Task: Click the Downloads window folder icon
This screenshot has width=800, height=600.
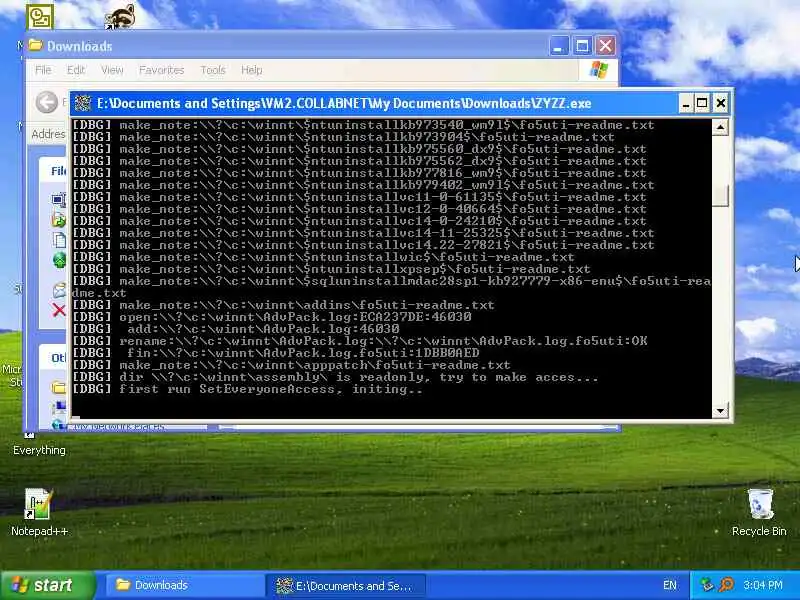Action: (x=35, y=45)
